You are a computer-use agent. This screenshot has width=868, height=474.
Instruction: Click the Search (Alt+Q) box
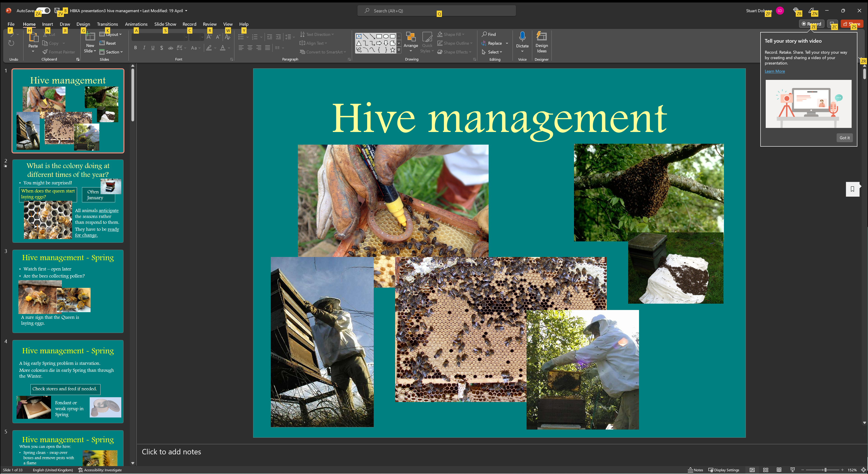437,11
